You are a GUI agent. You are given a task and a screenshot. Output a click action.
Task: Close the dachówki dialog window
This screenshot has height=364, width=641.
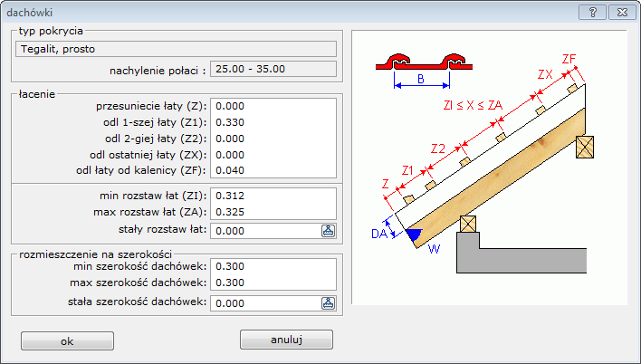(619, 11)
